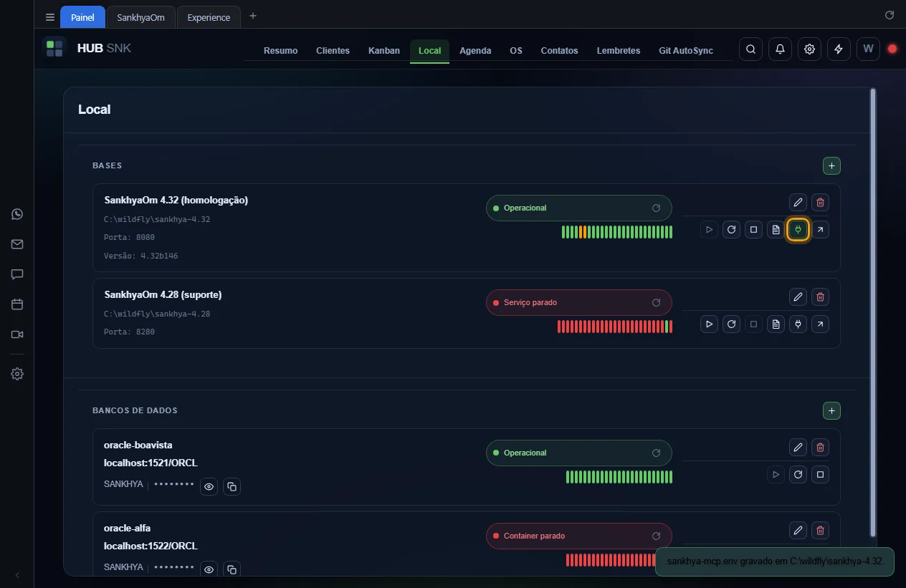906x588 pixels.
Task: Open the mail icon in sidebar
Action: coord(17,244)
